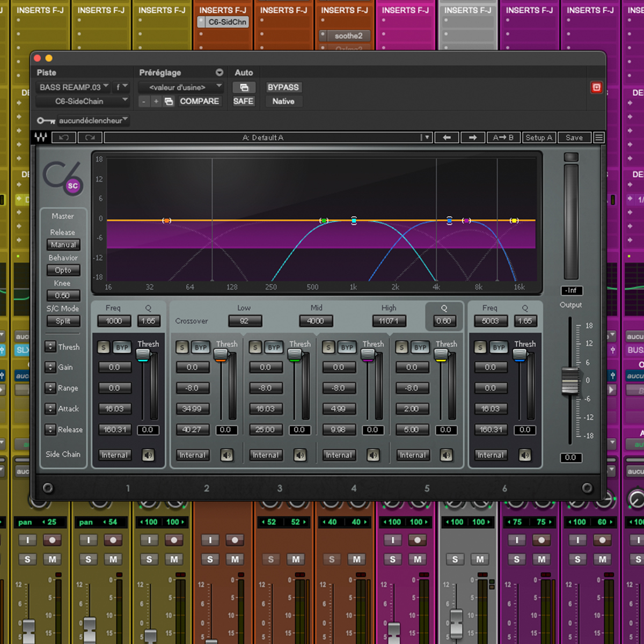
Task: Select the green band 3 graph node
Action: (324, 221)
